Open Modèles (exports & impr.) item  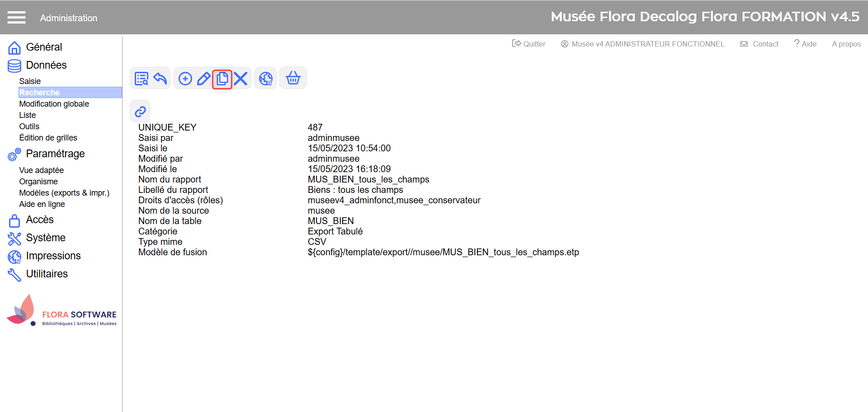coord(64,193)
